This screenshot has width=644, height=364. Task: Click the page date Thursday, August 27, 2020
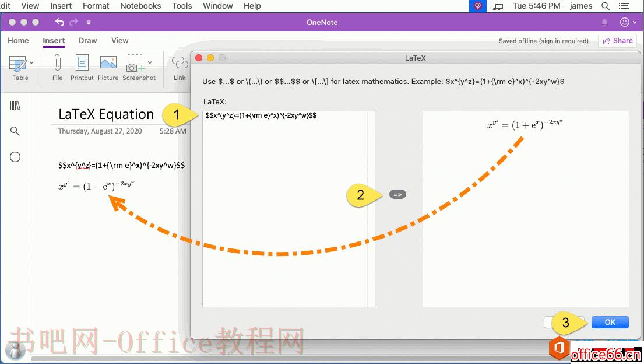[100, 131]
